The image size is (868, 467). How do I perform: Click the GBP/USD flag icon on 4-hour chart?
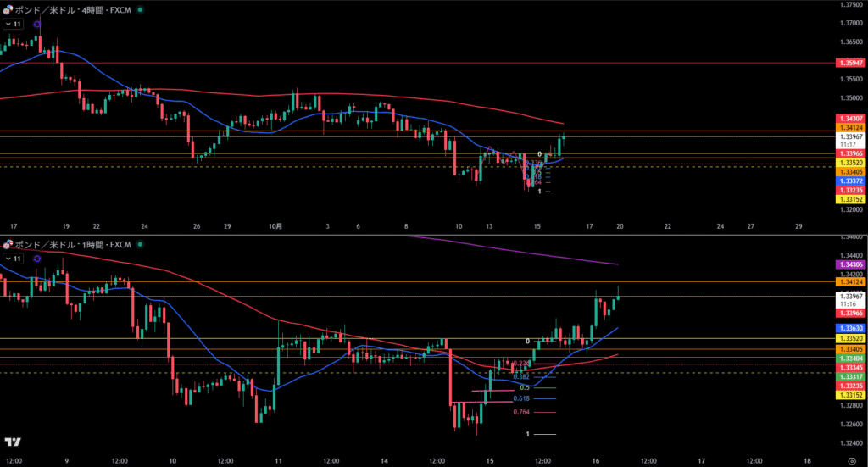8,9
